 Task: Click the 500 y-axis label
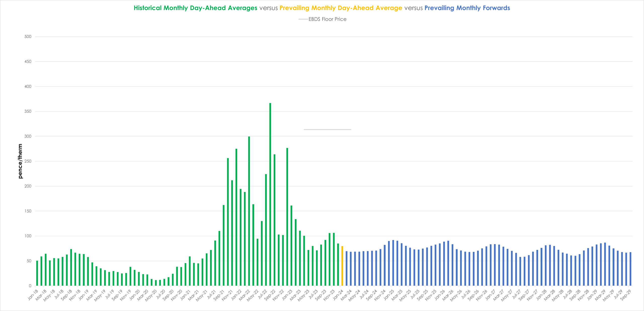point(28,37)
